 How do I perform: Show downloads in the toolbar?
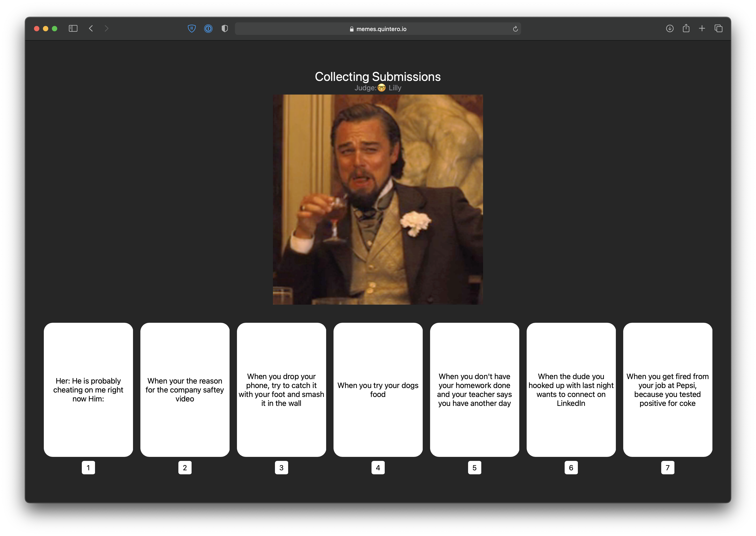(669, 29)
